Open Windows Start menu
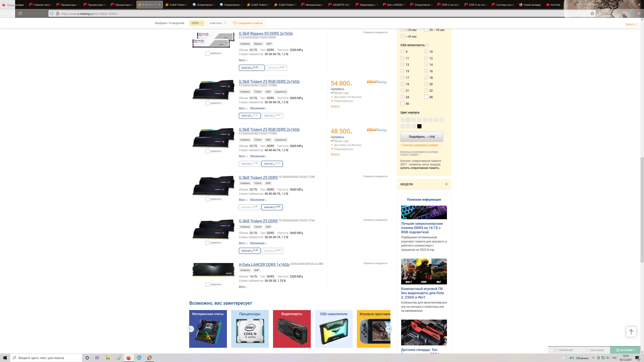This screenshot has width=644, height=362. 5,358
